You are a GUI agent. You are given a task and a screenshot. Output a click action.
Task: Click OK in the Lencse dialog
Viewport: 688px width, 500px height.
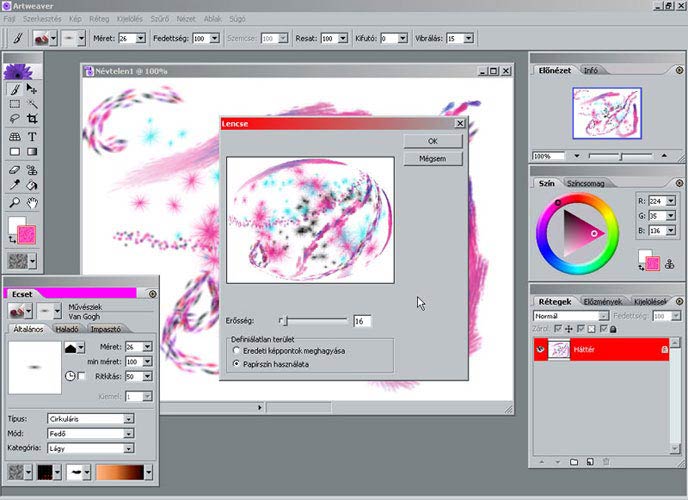(432, 142)
